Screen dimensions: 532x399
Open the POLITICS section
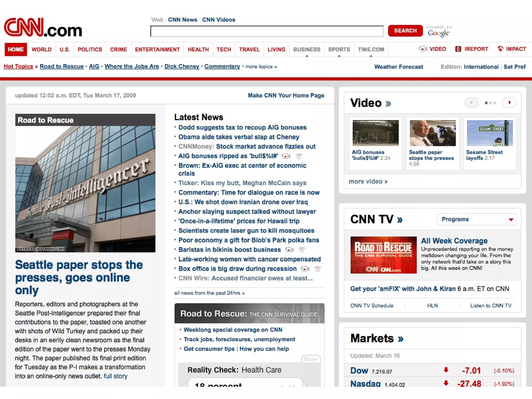pos(90,49)
